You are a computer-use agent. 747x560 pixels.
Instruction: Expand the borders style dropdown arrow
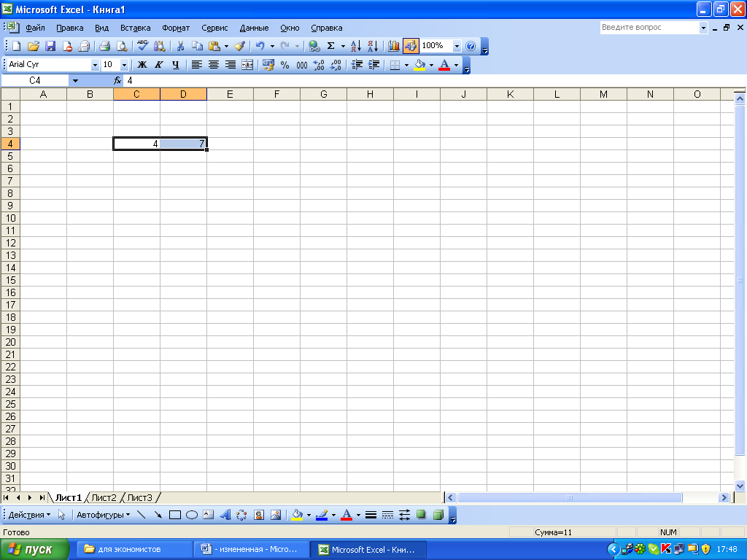[x=406, y=65]
